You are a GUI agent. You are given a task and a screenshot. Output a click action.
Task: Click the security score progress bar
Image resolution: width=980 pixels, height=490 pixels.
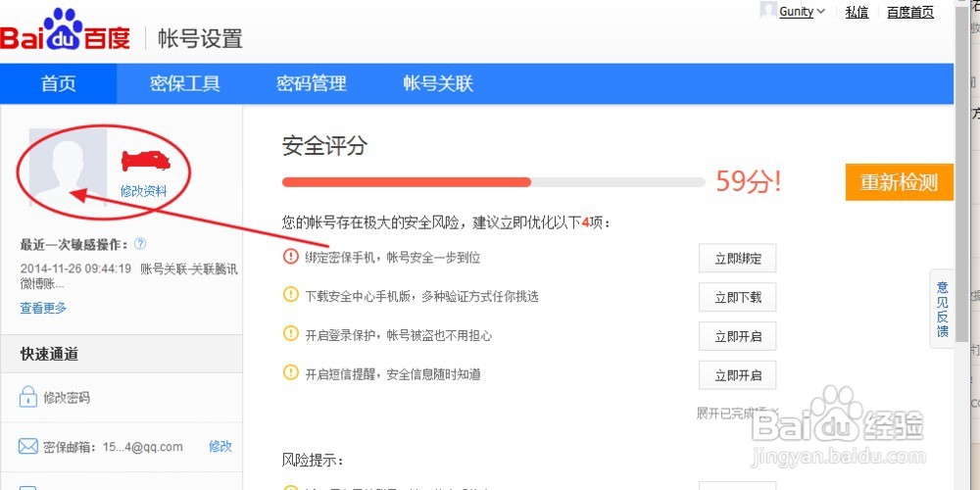(493, 181)
